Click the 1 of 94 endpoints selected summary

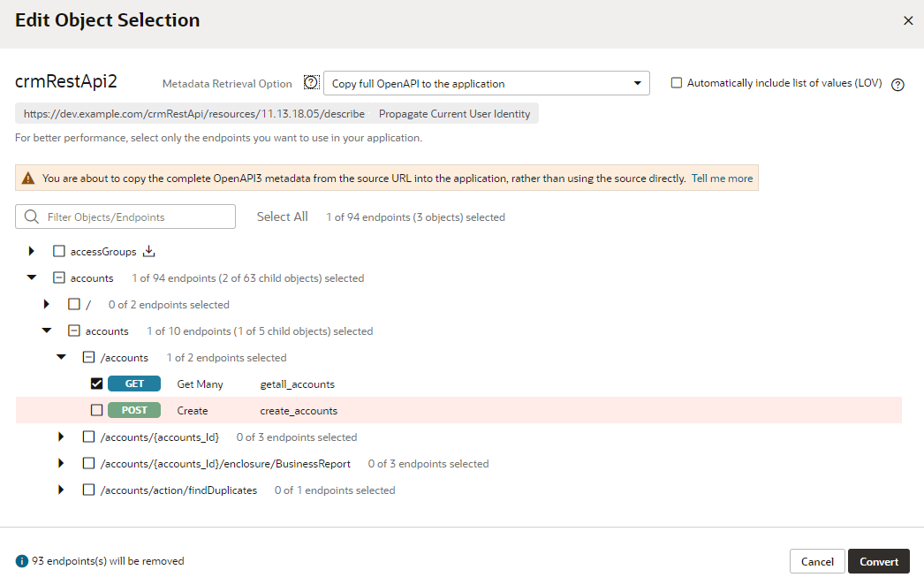pos(415,217)
